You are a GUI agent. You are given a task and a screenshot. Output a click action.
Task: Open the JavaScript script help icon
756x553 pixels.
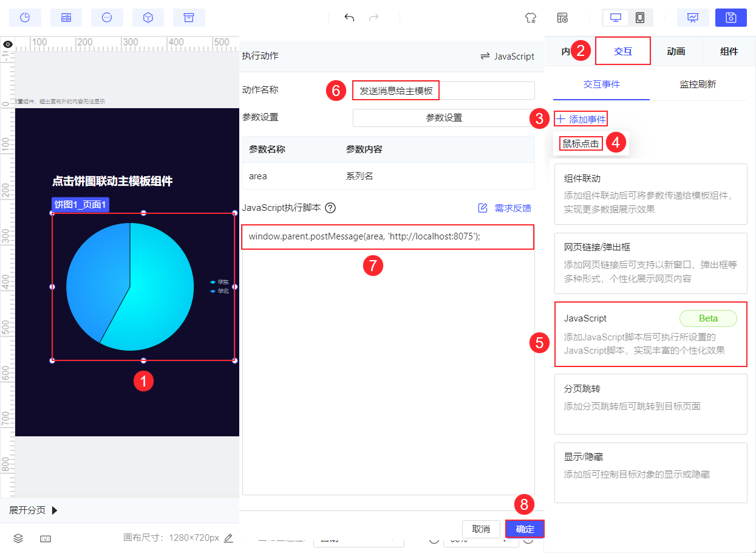coord(330,208)
